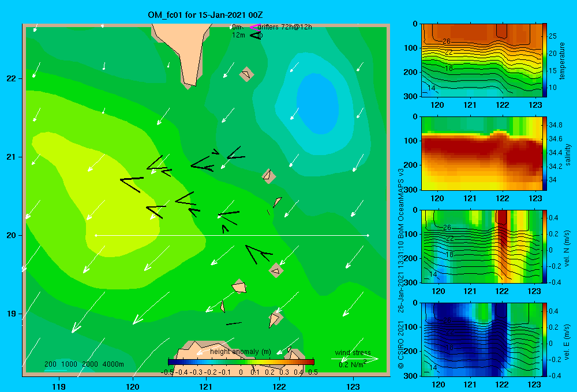Click the '25' tick on temperature scale

(553, 36)
